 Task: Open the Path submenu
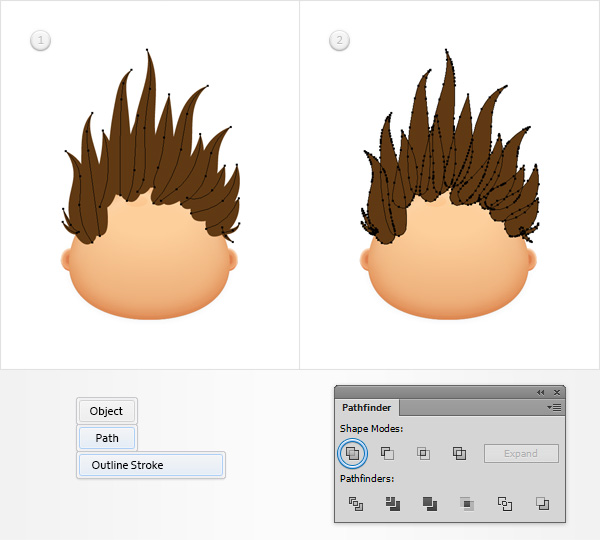(x=107, y=438)
